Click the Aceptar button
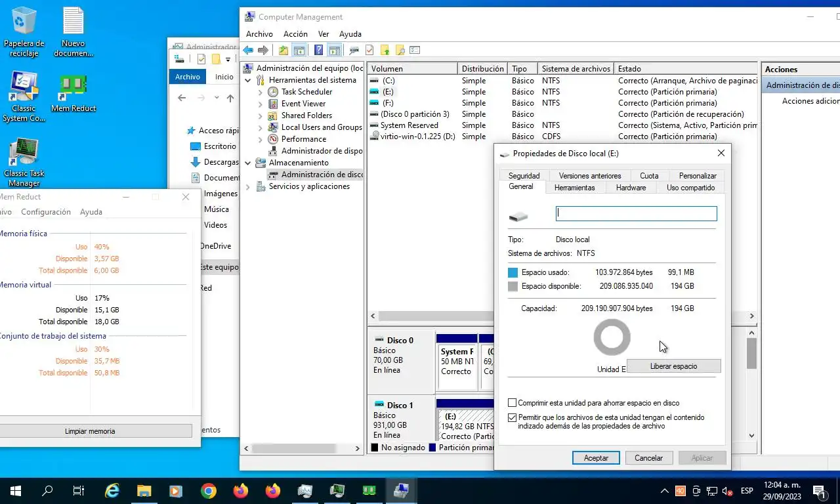This screenshot has height=504, width=840. 596,458
